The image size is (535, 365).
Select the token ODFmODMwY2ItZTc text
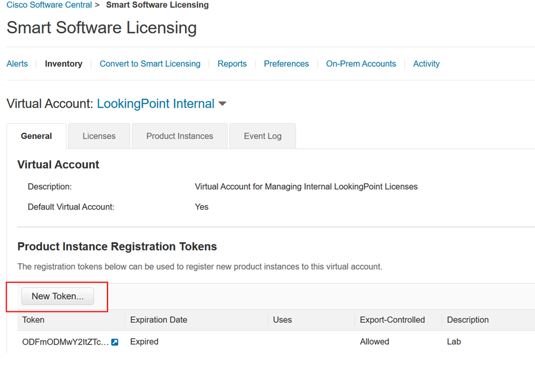[x=65, y=342]
